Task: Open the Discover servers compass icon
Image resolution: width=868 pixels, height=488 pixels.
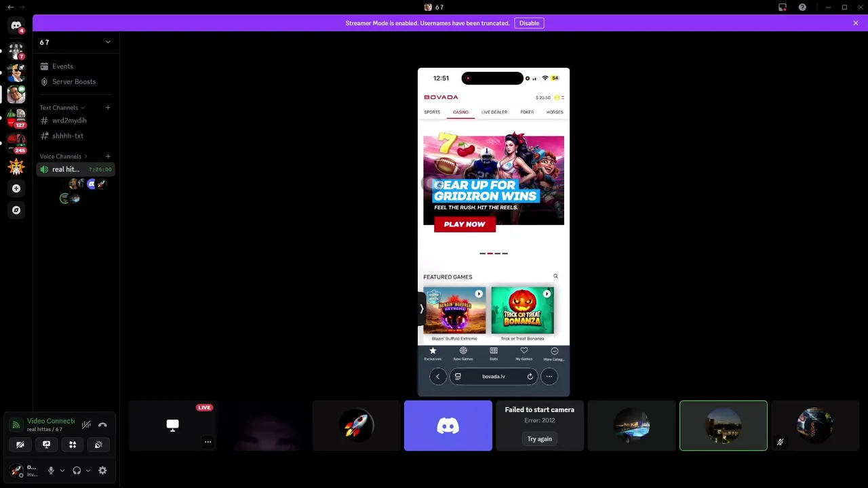Action: (16, 210)
